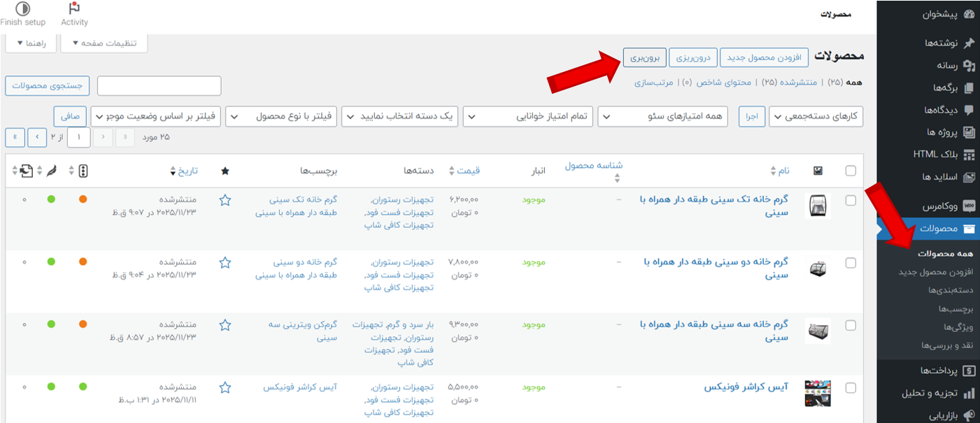Screen dimensions: 980x423
Task: Click the Activity flag icon
Action: pyautogui.click(x=74, y=9)
